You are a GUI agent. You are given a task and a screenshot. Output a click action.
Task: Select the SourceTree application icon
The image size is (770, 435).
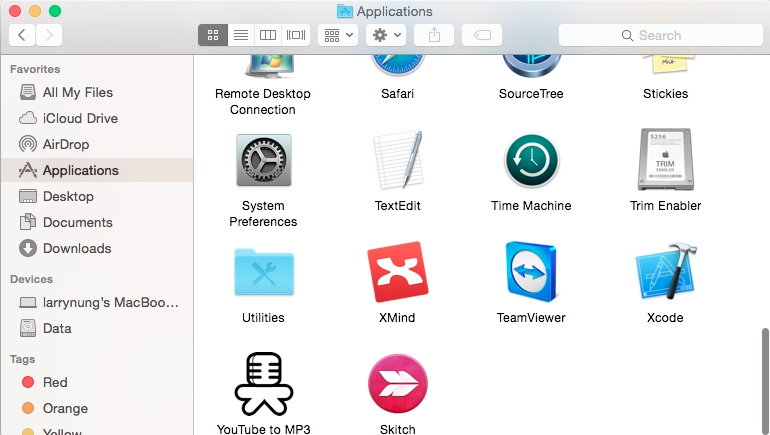(x=531, y=66)
